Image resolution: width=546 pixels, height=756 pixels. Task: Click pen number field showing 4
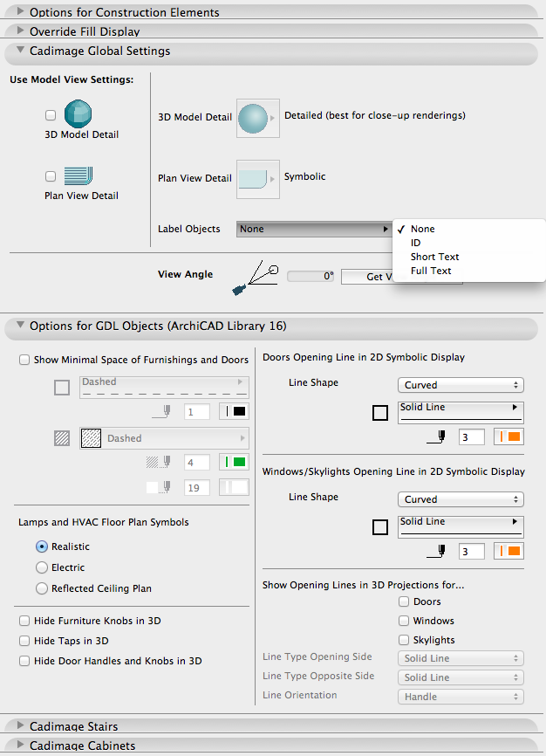tap(197, 463)
